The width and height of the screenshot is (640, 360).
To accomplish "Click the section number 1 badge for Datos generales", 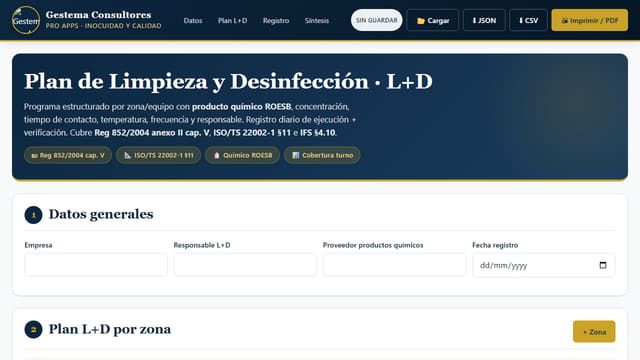I will click(33, 215).
